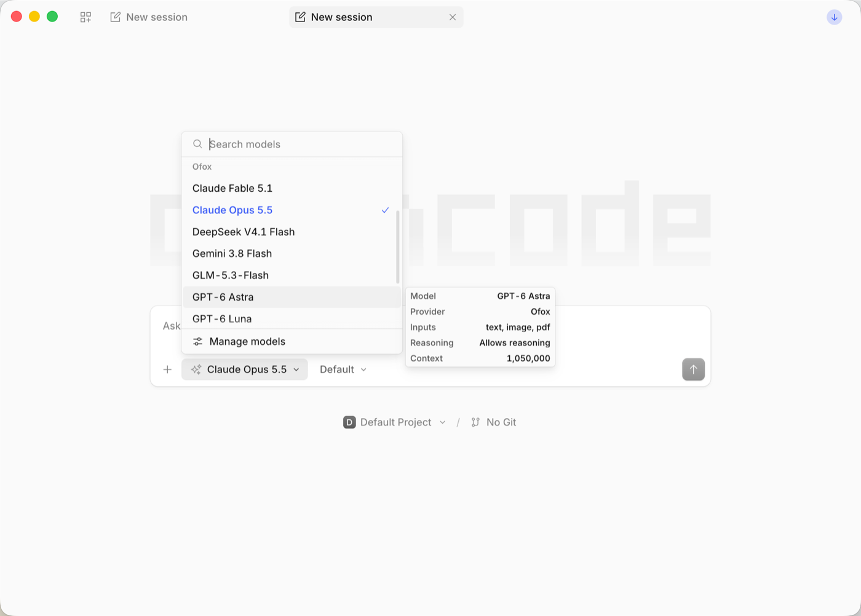Click the D project badge icon

pyautogui.click(x=349, y=422)
